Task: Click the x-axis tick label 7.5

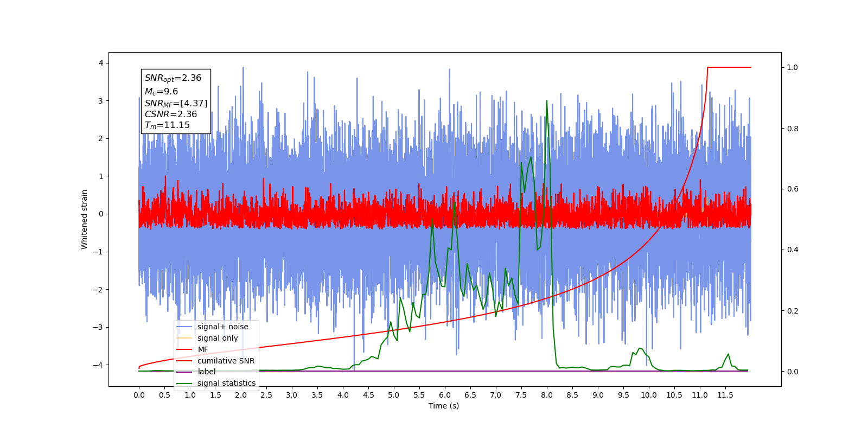Action: point(521,395)
